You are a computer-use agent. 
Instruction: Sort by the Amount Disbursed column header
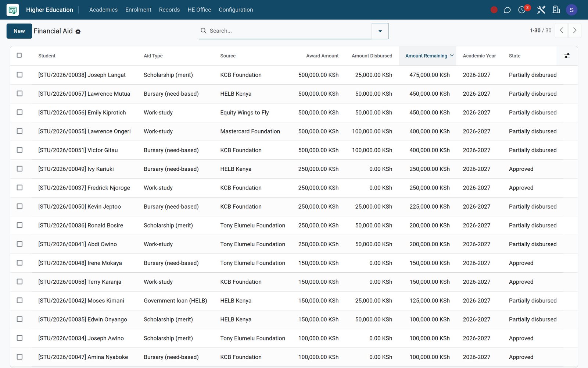tap(372, 56)
